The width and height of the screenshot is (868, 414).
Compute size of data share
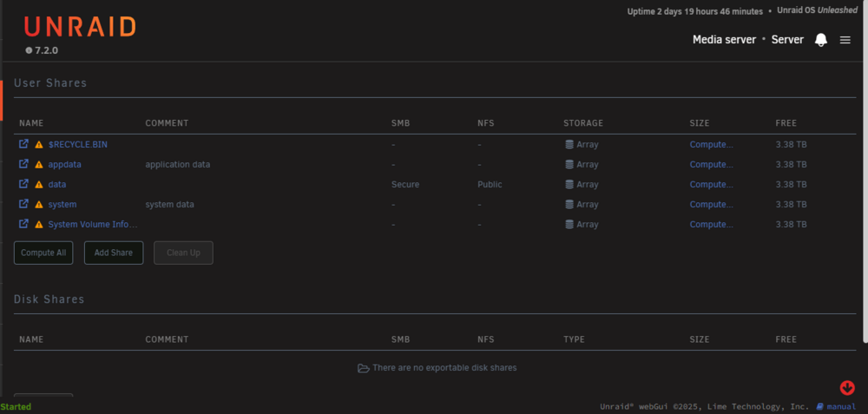(712, 184)
